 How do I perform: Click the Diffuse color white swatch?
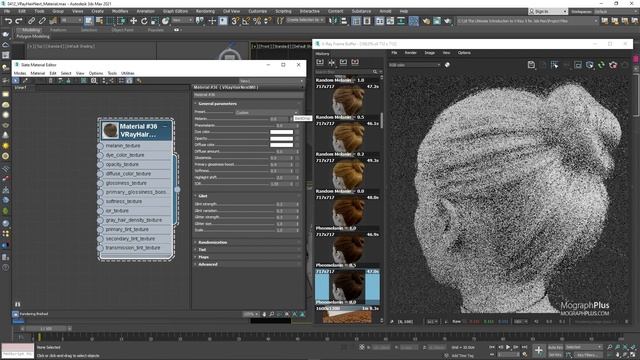point(281,145)
